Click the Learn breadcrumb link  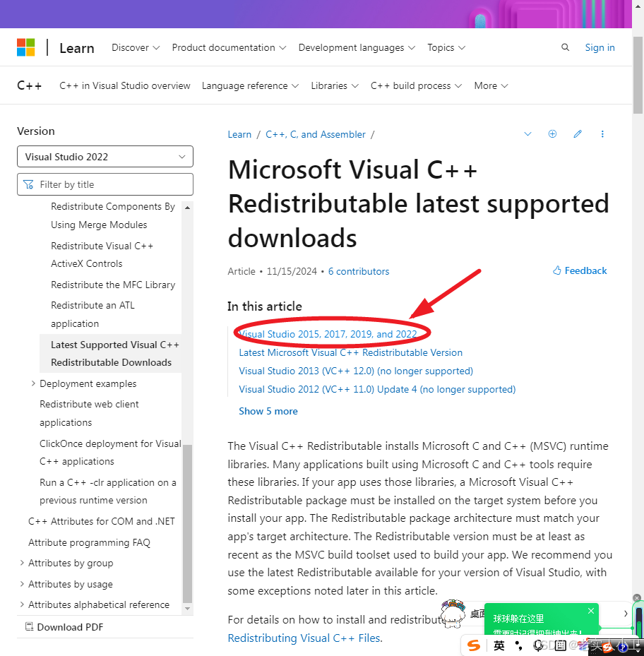pyautogui.click(x=239, y=134)
